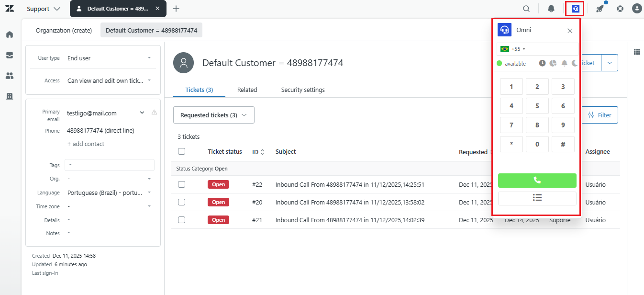Select the Default Customer = 48988177474 subtab

click(x=151, y=30)
